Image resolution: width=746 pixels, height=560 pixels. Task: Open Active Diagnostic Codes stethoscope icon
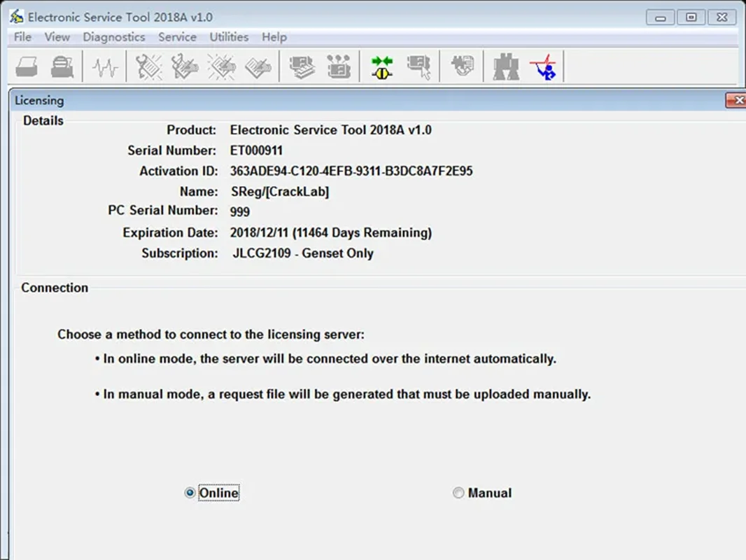click(149, 66)
